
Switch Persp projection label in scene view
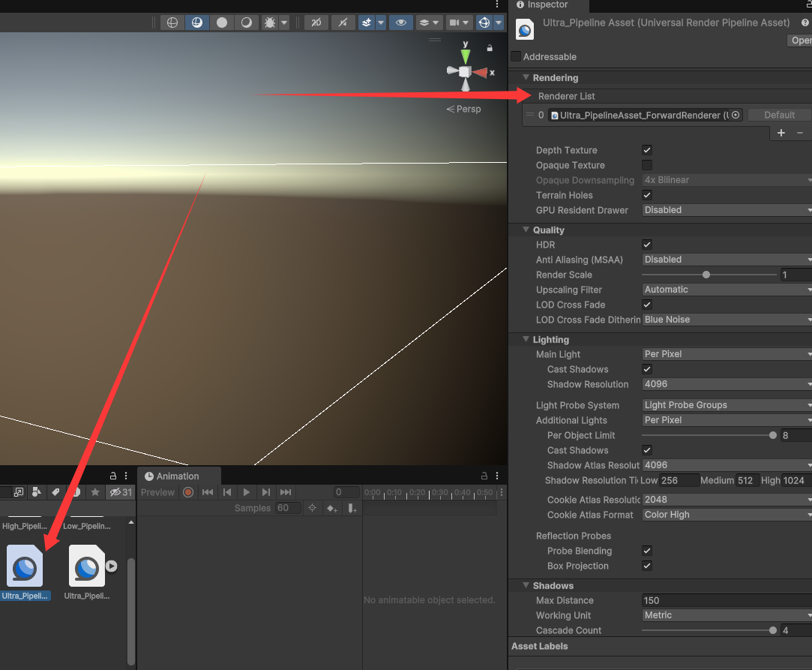pyautogui.click(x=464, y=109)
